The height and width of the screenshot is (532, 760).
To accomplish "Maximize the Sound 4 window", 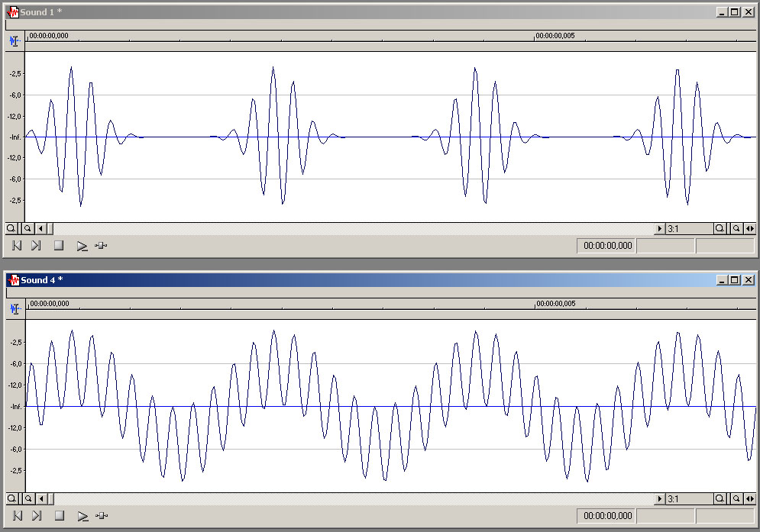I will coord(735,280).
